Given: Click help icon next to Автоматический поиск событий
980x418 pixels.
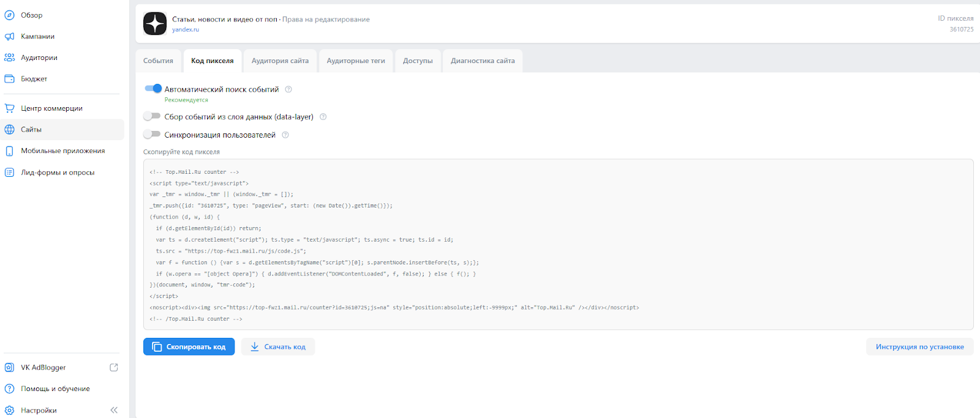Looking at the screenshot, I should [288, 89].
